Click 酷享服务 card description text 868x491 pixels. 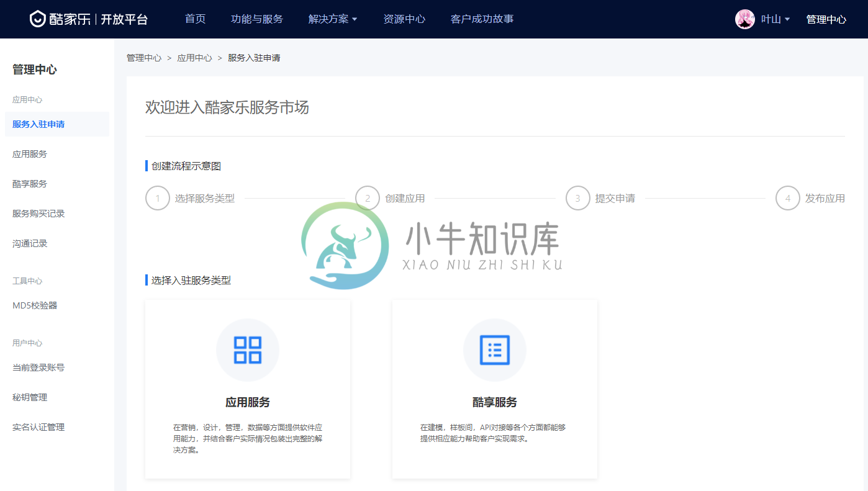point(493,433)
